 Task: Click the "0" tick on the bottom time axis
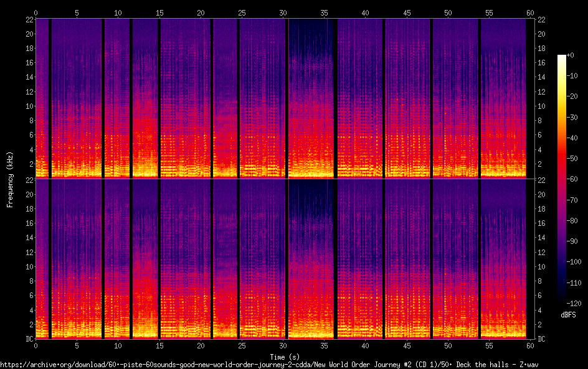[x=36, y=346]
